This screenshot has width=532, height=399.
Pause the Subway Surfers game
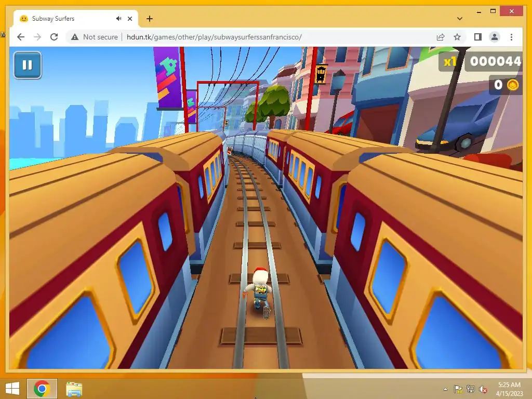(x=28, y=65)
